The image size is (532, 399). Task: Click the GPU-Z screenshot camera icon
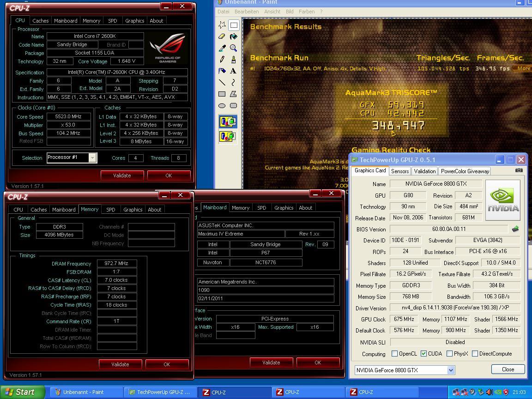[x=519, y=170]
